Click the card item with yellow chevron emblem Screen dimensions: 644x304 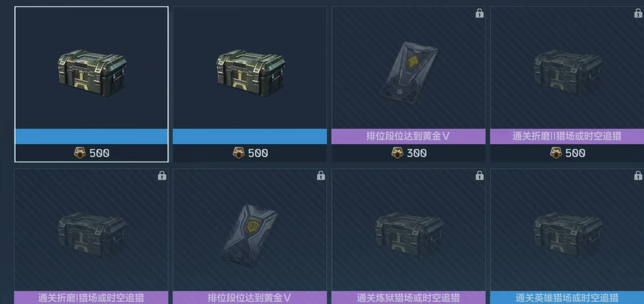tap(409, 72)
